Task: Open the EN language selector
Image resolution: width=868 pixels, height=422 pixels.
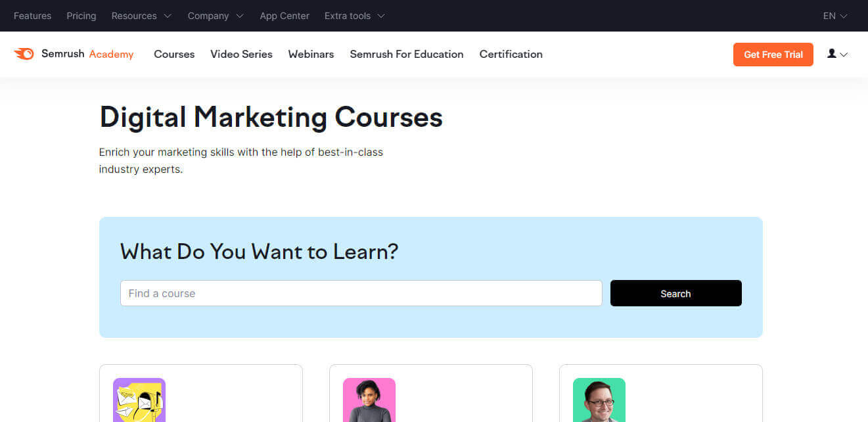Action: click(835, 16)
